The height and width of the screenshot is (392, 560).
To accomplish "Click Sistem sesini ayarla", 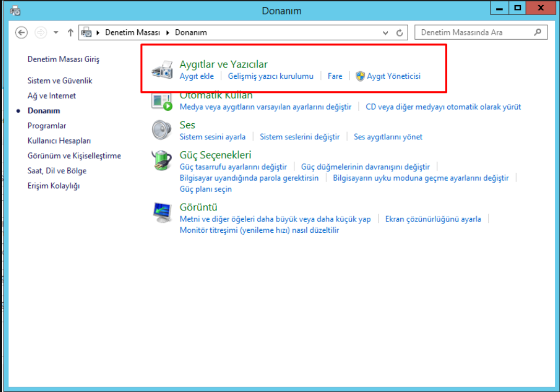I will coord(212,137).
